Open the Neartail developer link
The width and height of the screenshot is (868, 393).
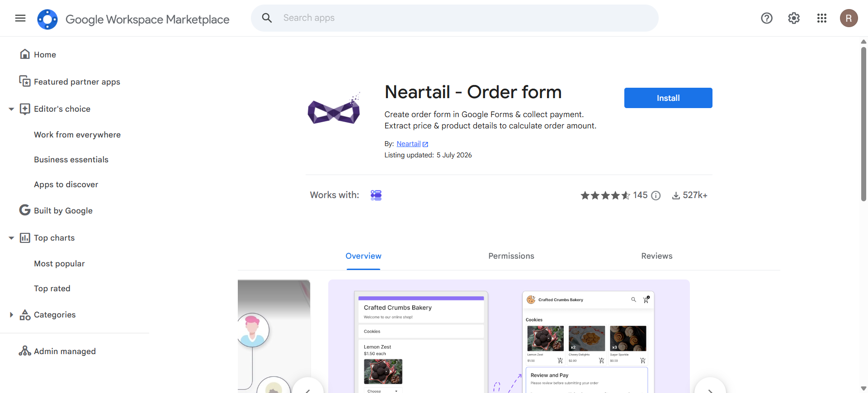coord(408,144)
